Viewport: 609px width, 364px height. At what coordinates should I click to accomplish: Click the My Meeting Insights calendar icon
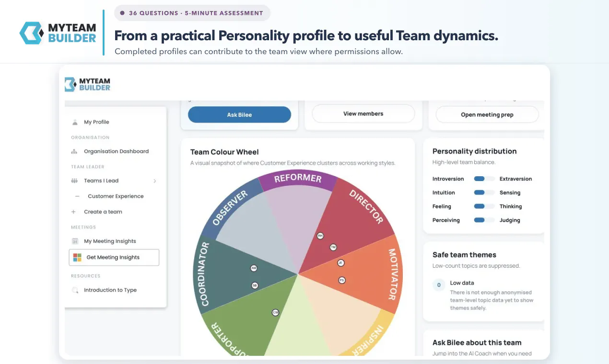pos(75,241)
